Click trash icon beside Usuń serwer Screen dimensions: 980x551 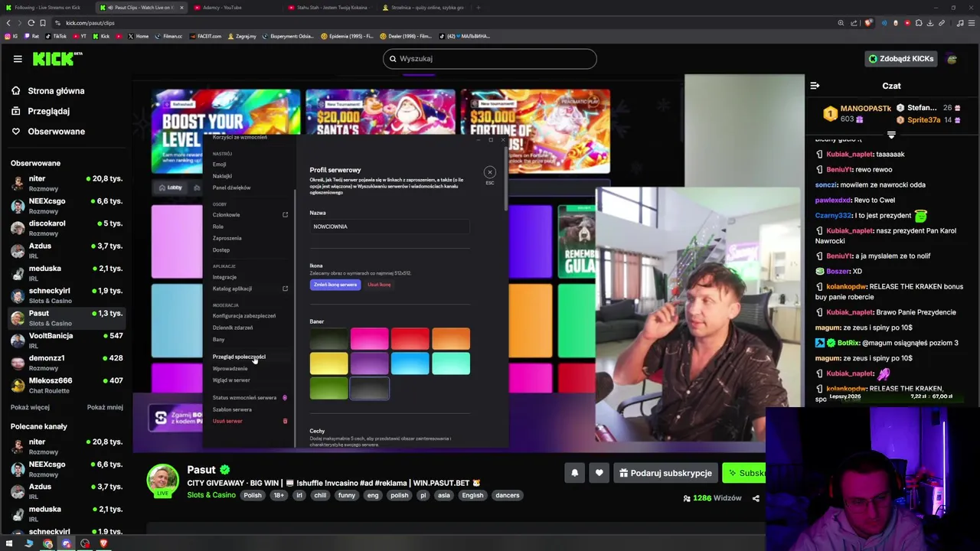pyautogui.click(x=285, y=422)
